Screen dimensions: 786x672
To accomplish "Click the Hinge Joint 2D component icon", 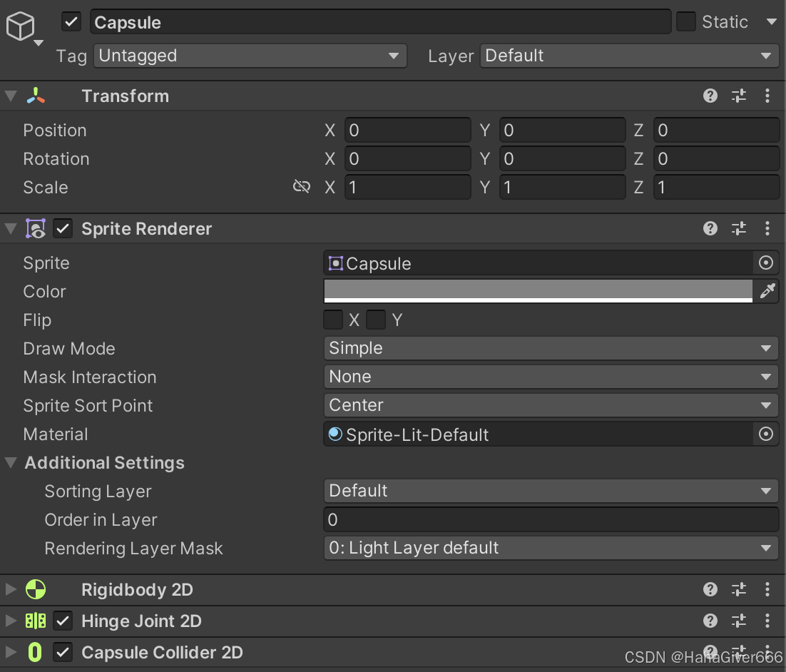I will click(36, 621).
